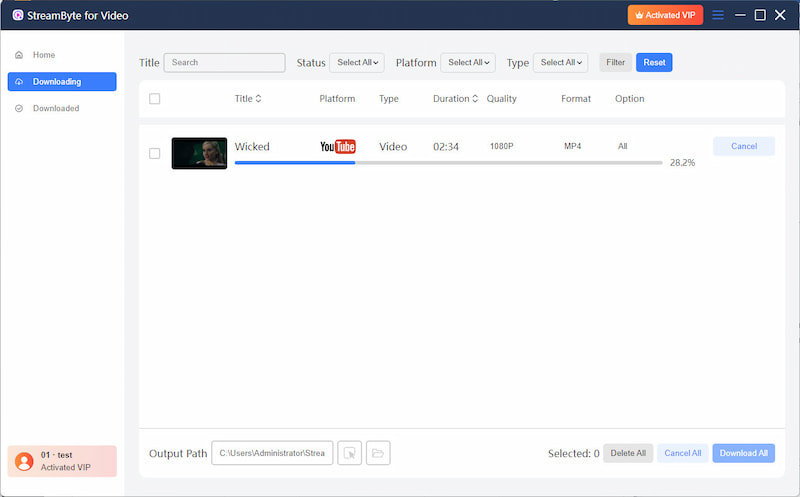
Task: Click the Option column header
Action: 630,98
